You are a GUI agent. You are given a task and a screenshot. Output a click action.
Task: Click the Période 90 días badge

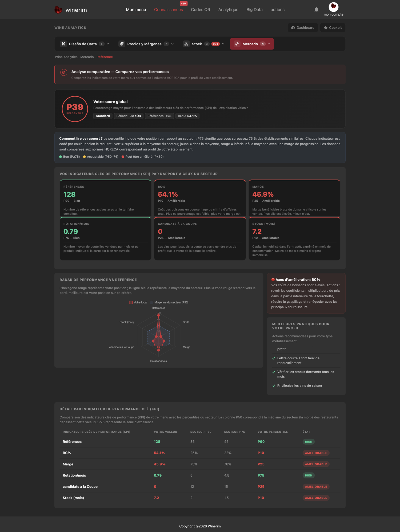click(x=129, y=116)
